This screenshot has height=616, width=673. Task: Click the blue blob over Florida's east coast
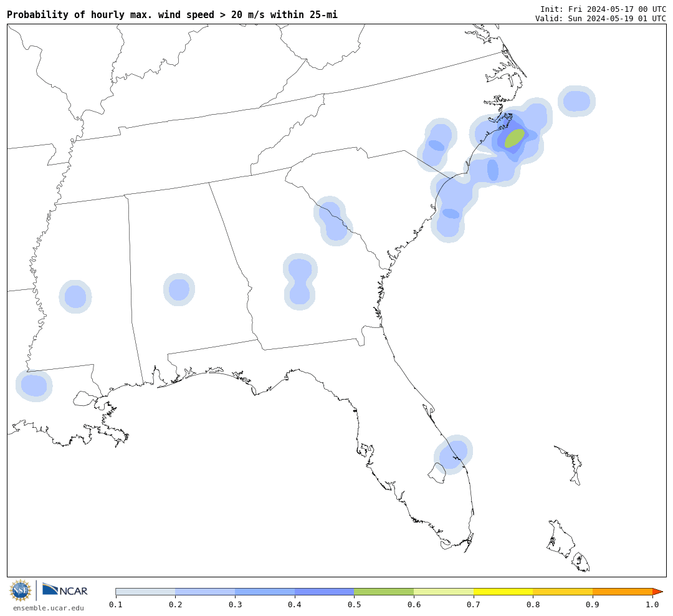453,455
